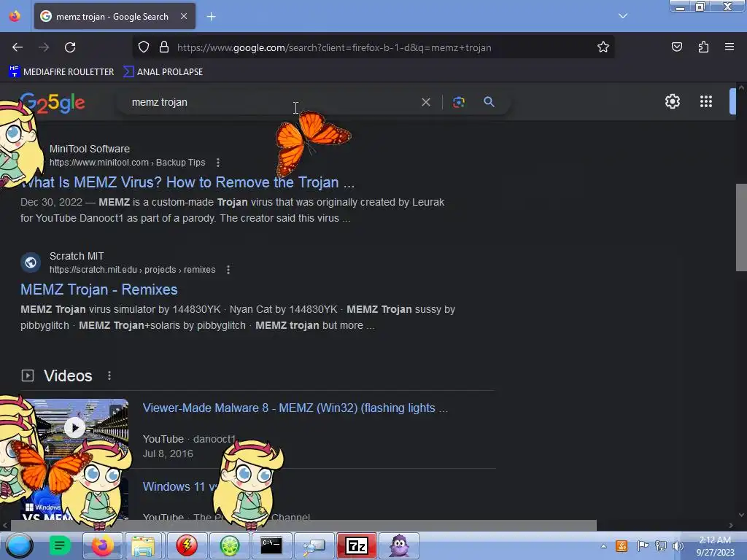Viewport: 747px width, 560px height.
Task: Open Action Center flag tray icon
Action: (643, 545)
